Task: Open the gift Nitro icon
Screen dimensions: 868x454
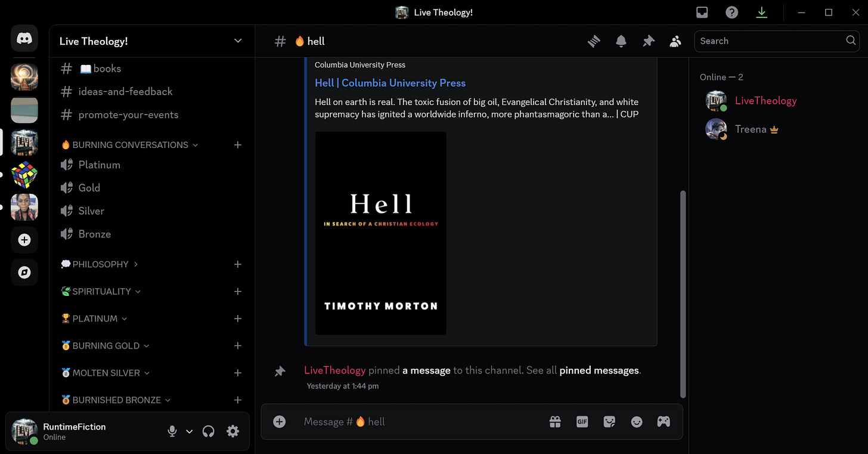Action: coord(555,422)
